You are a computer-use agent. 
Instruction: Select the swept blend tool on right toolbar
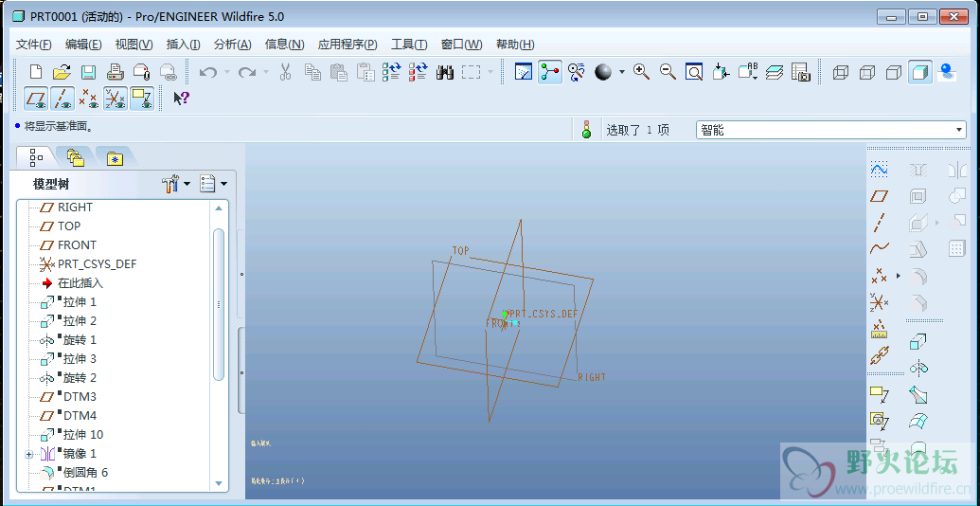point(918,395)
